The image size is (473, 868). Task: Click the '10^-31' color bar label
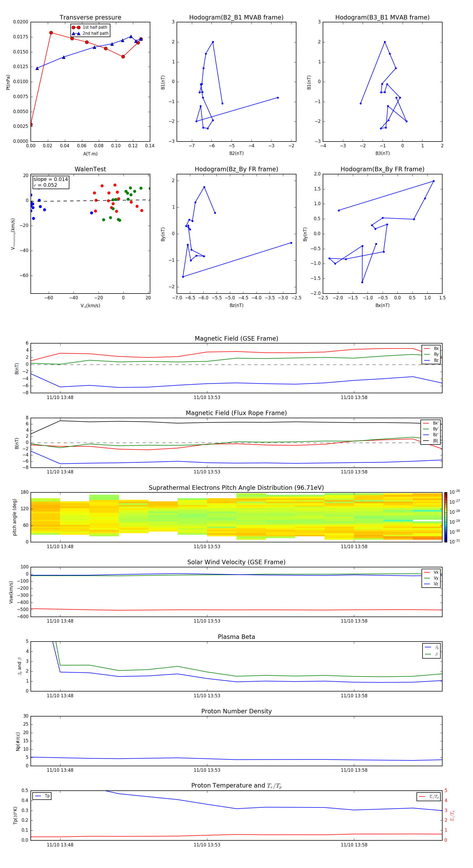[x=455, y=542]
